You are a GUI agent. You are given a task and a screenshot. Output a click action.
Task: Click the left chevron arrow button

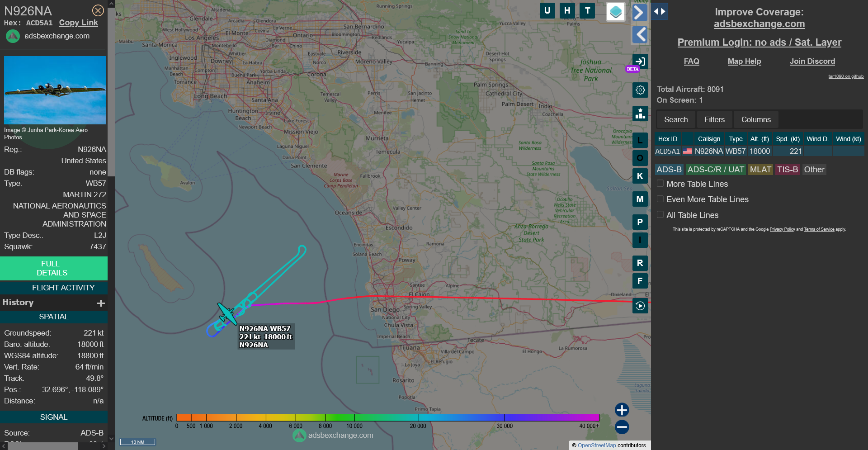point(639,34)
